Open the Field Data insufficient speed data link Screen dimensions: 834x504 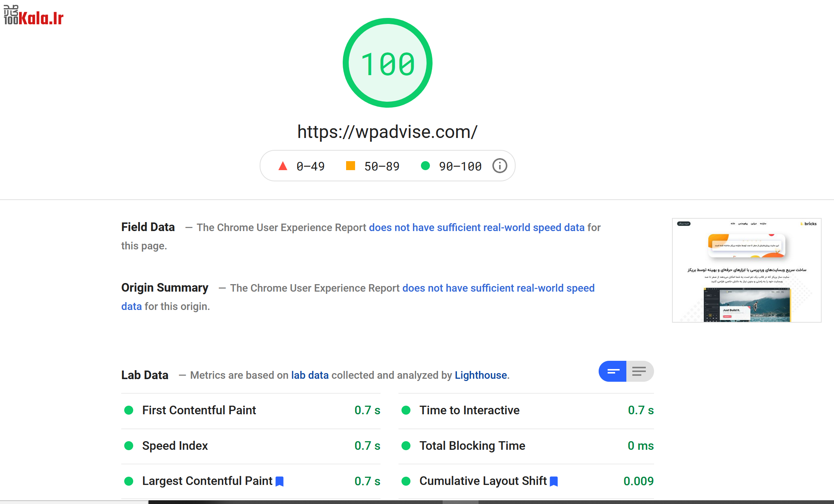pos(476,227)
